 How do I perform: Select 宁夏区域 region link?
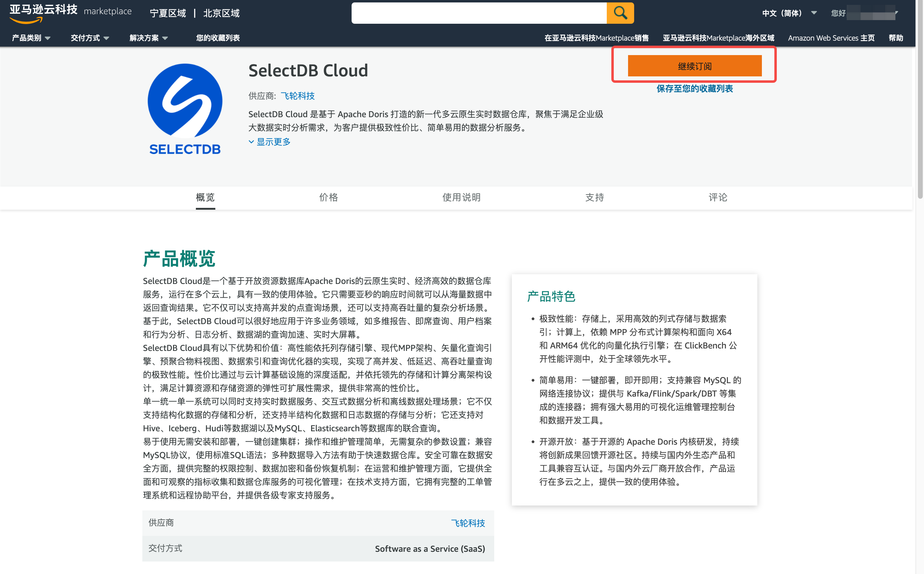tap(168, 13)
